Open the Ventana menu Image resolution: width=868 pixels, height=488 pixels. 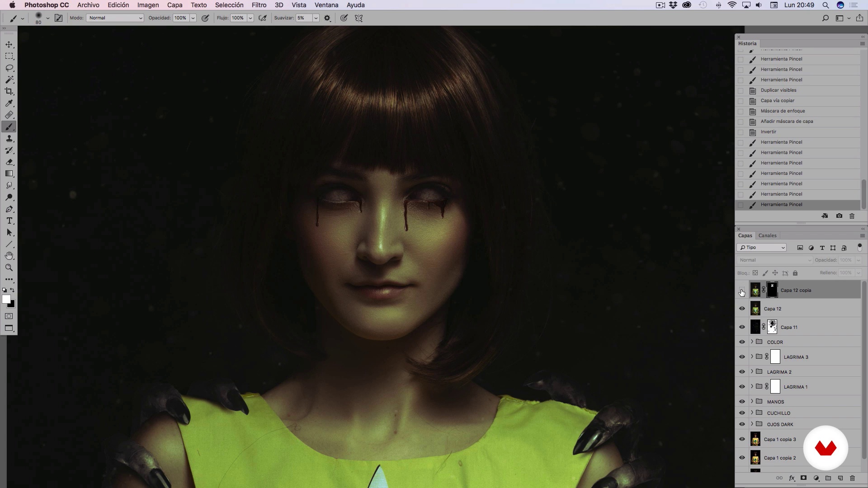click(x=326, y=5)
